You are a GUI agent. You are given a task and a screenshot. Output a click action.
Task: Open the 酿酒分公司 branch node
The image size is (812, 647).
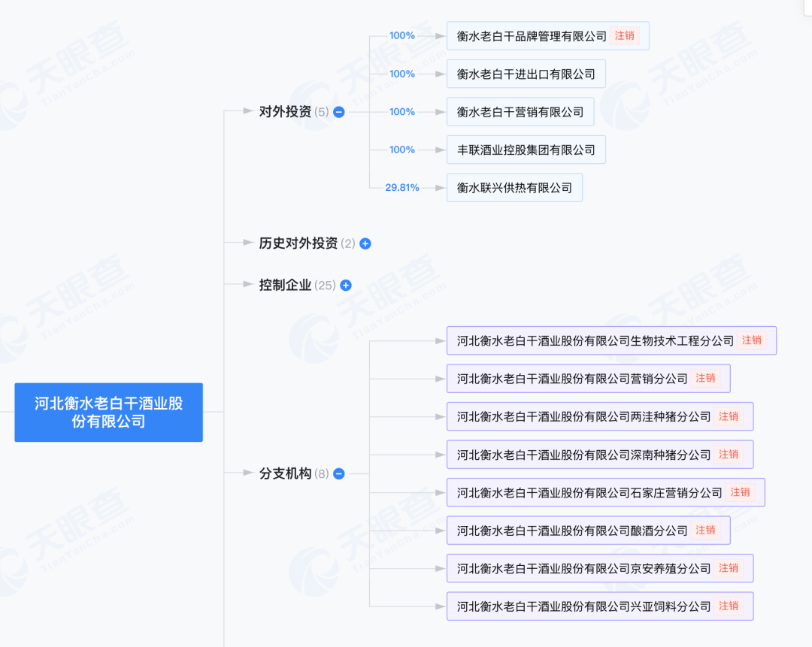(588, 530)
